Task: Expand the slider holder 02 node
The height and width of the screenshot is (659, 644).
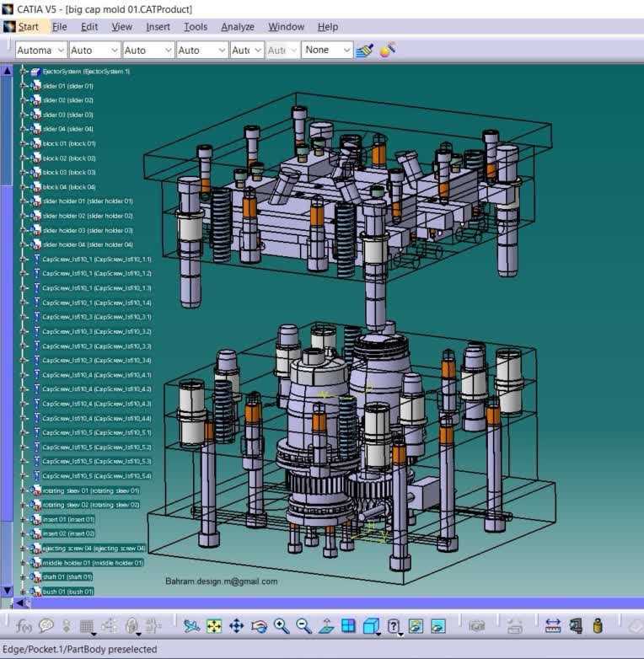Action: pyautogui.click(x=23, y=216)
